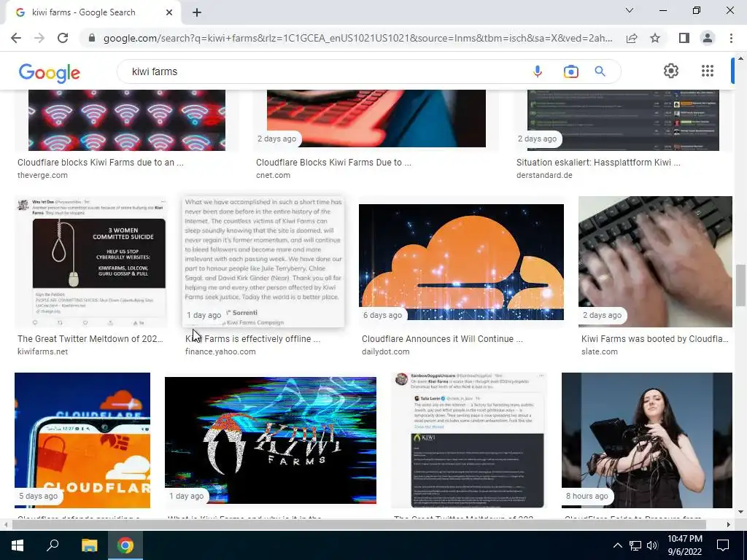Open Windows taskbar search
This screenshot has width=747, height=560.
53,545
